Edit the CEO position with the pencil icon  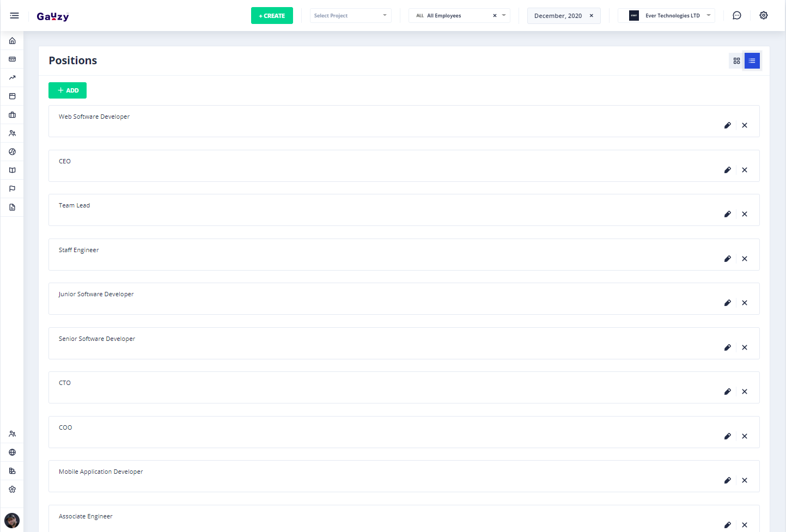click(727, 170)
